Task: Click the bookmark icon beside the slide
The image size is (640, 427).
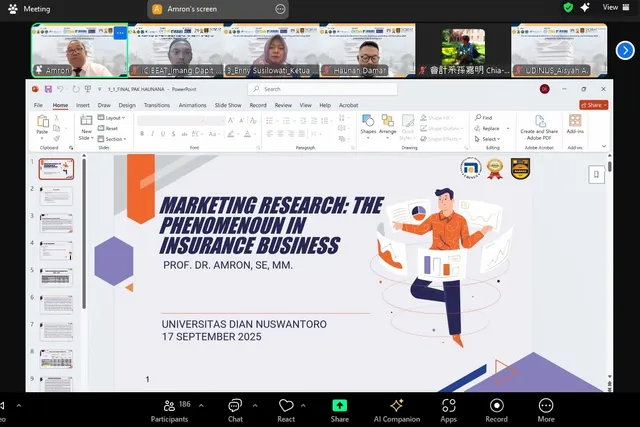Action: pos(596,175)
